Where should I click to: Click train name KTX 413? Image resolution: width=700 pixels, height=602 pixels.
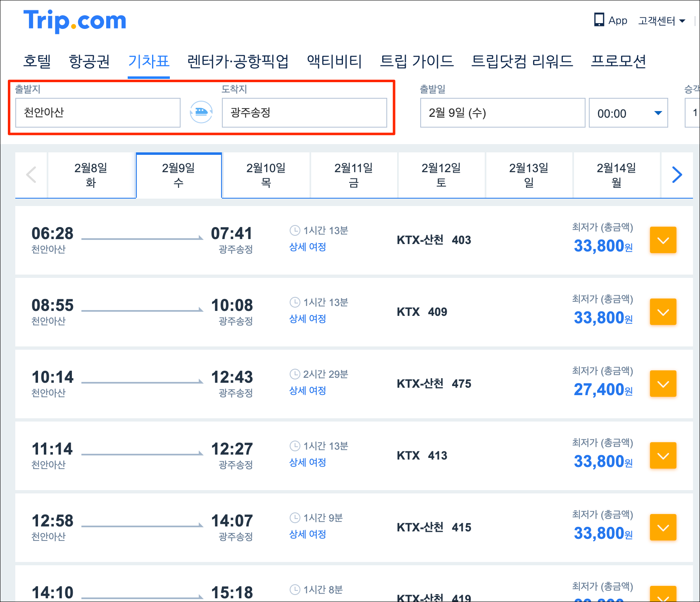point(422,455)
